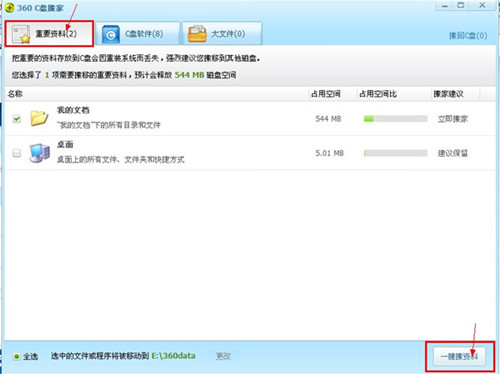Maximize the 360 C盘搬家 window
The height and width of the screenshot is (374, 500).
click(x=461, y=6)
